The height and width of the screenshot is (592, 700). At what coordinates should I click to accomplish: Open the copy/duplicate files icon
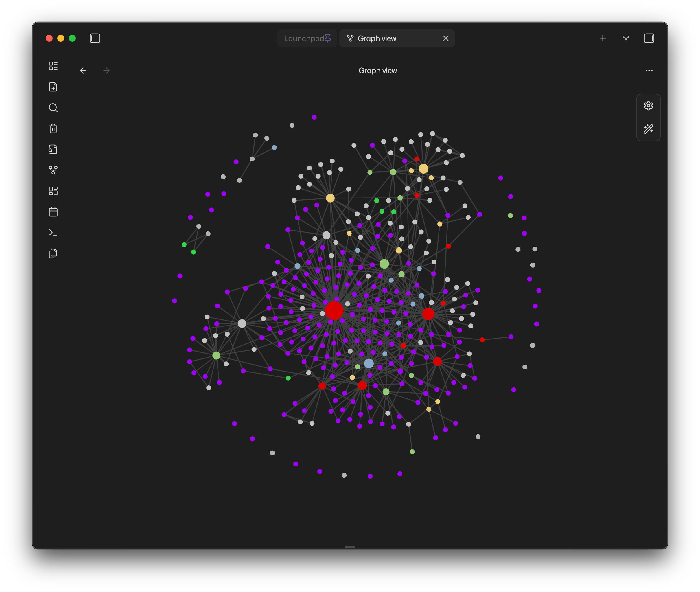(x=53, y=253)
